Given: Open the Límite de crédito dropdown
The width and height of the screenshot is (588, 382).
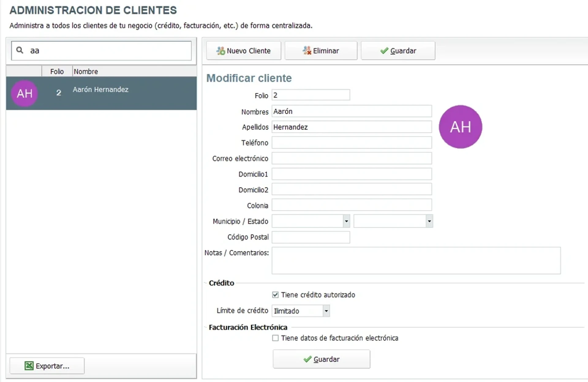Looking at the screenshot, I should click(x=326, y=311).
